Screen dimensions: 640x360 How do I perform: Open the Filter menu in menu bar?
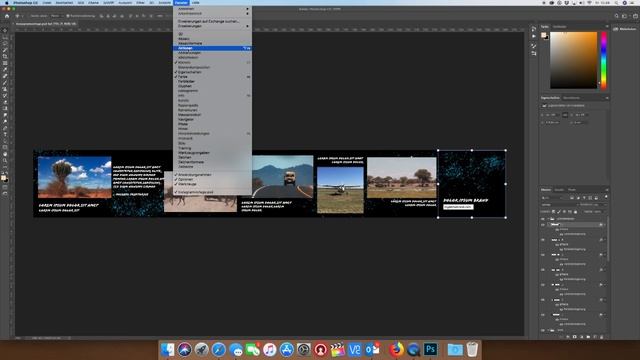click(x=140, y=2)
